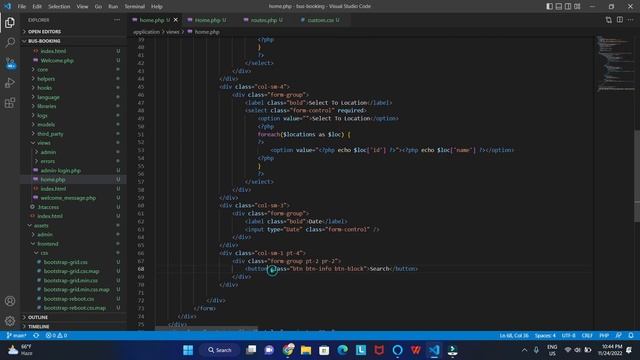Open editor More Actions ellipsis

tap(631, 20)
